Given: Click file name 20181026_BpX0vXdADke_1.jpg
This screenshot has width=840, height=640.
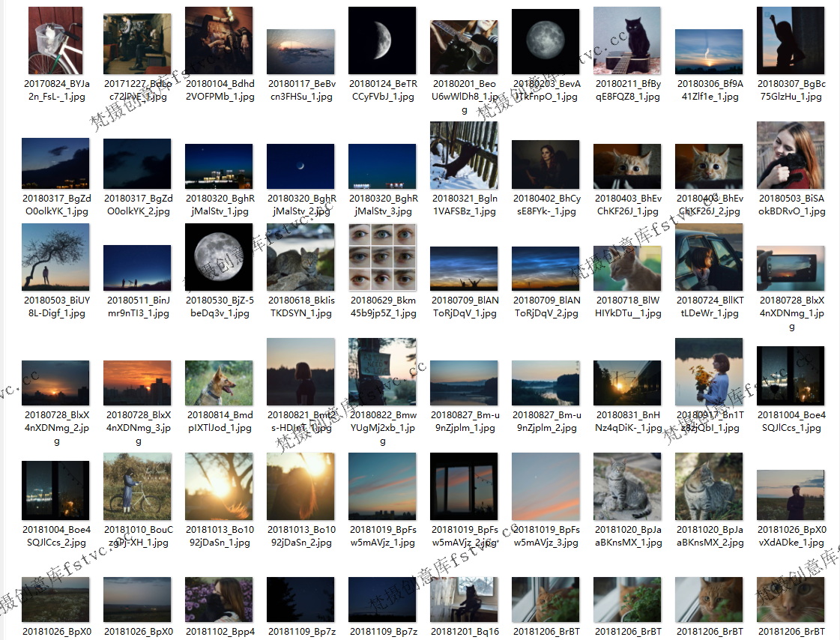Looking at the screenshot, I should (791, 536).
